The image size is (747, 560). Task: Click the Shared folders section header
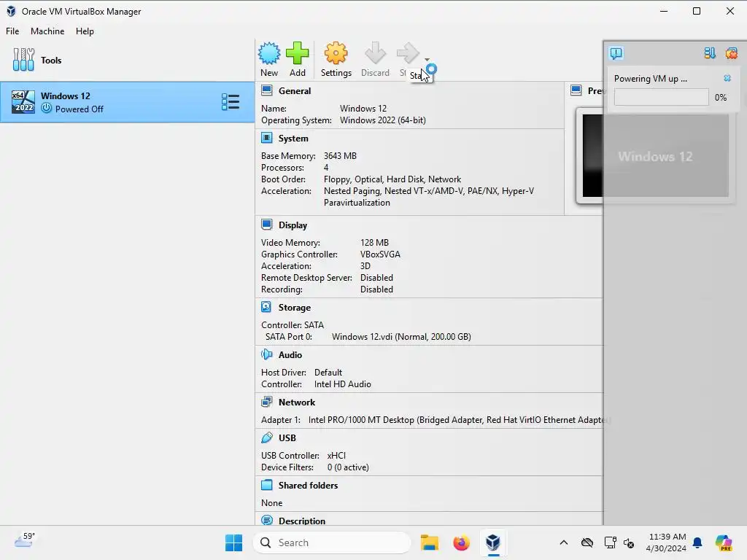308,485
